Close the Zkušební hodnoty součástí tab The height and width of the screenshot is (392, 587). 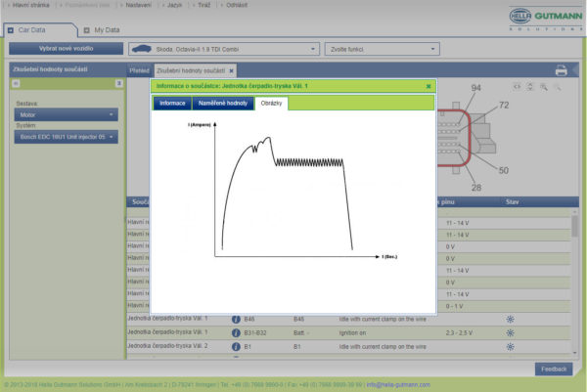231,71
